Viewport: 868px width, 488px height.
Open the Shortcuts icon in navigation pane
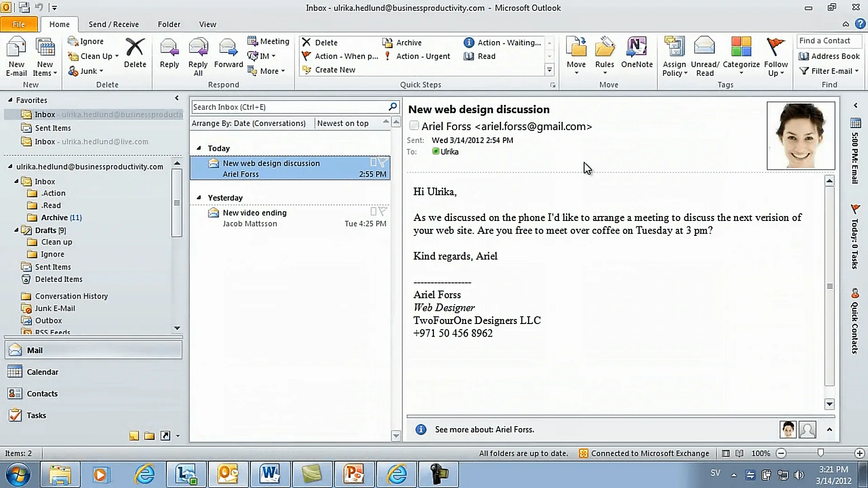165,436
